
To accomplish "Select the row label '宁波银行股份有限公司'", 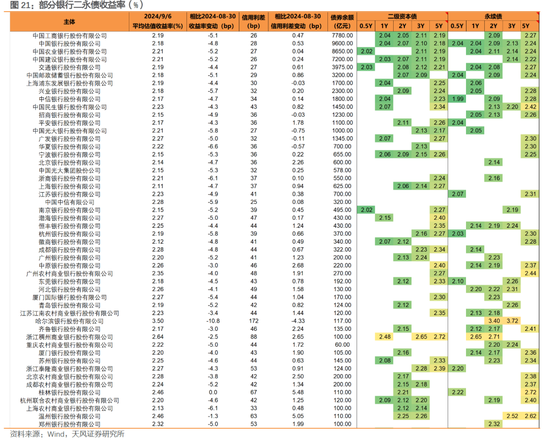I will click(x=69, y=155).
